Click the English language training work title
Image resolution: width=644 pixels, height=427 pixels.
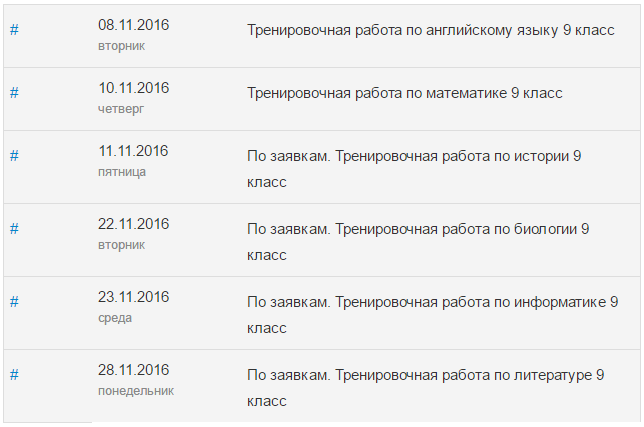tap(430, 30)
